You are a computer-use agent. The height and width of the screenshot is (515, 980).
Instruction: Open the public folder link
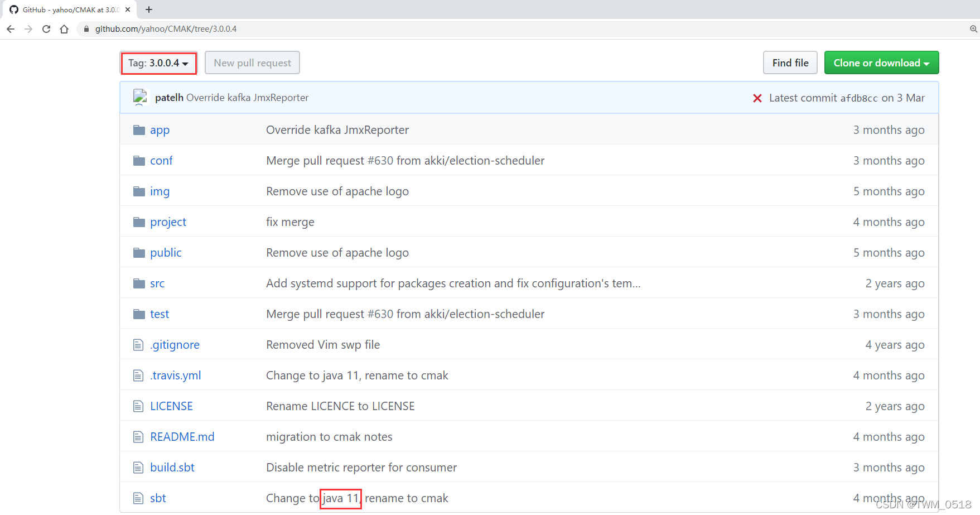click(166, 253)
